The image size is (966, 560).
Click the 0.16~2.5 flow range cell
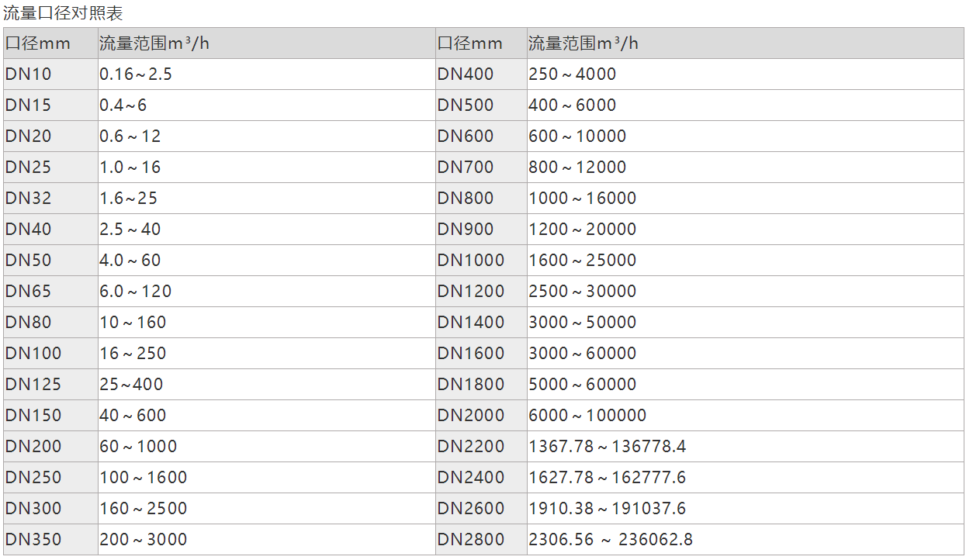(x=136, y=74)
